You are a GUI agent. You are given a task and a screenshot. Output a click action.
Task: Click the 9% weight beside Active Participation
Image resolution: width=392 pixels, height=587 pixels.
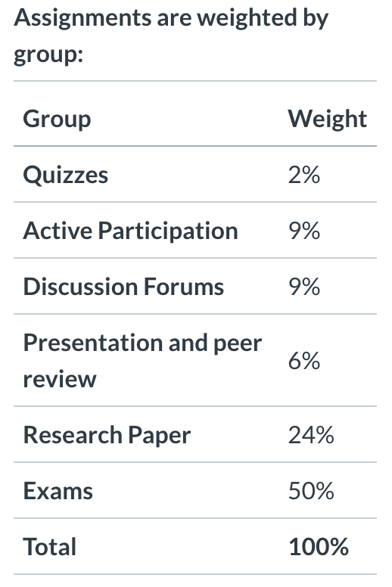tap(304, 231)
